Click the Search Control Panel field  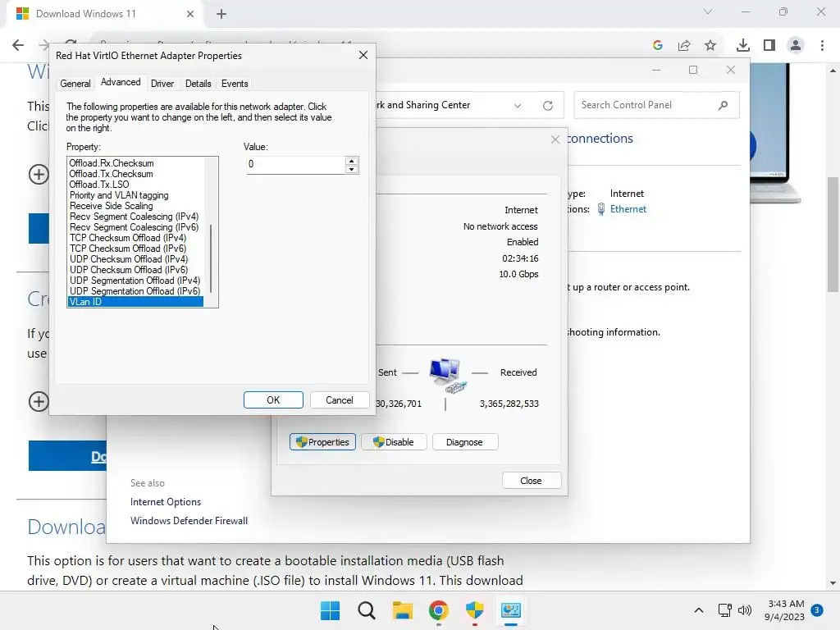(x=657, y=105)
